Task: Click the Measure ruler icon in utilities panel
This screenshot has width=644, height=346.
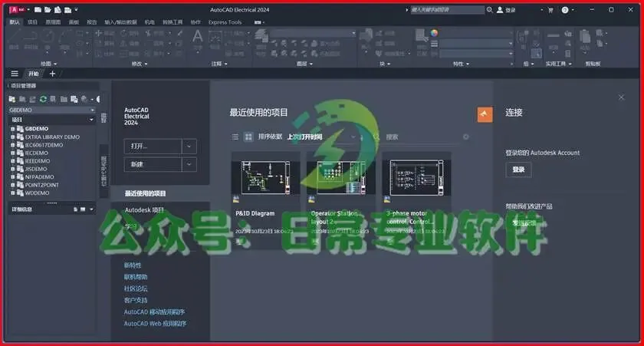Action: coord(553,36)
